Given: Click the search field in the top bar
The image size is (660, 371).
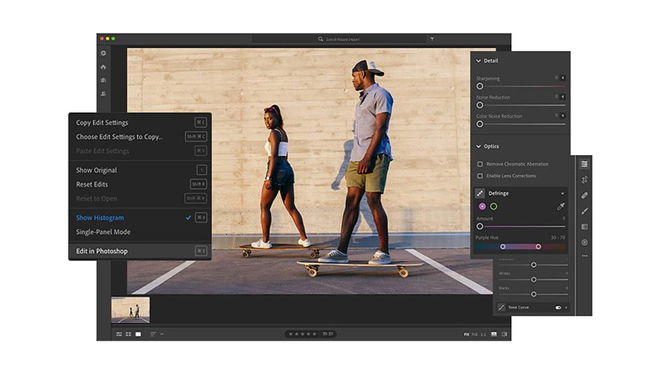Looking at the screenshot, I should 339,39.
